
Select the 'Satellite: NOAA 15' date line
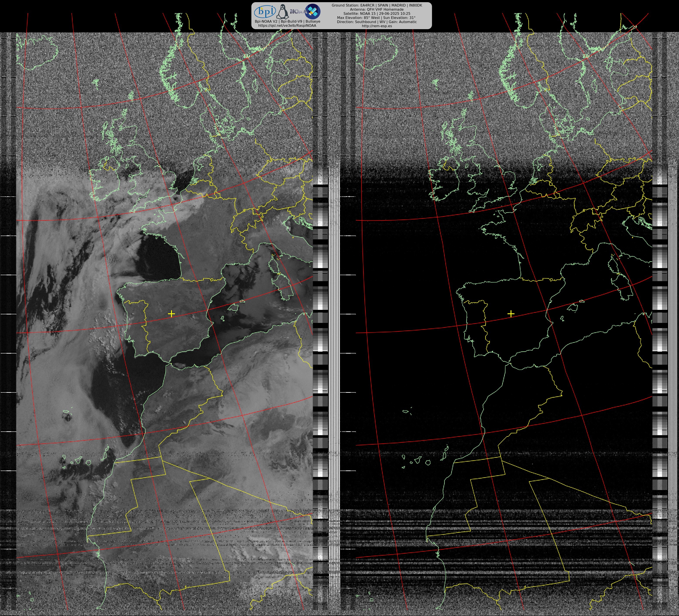tap(376, 13)
